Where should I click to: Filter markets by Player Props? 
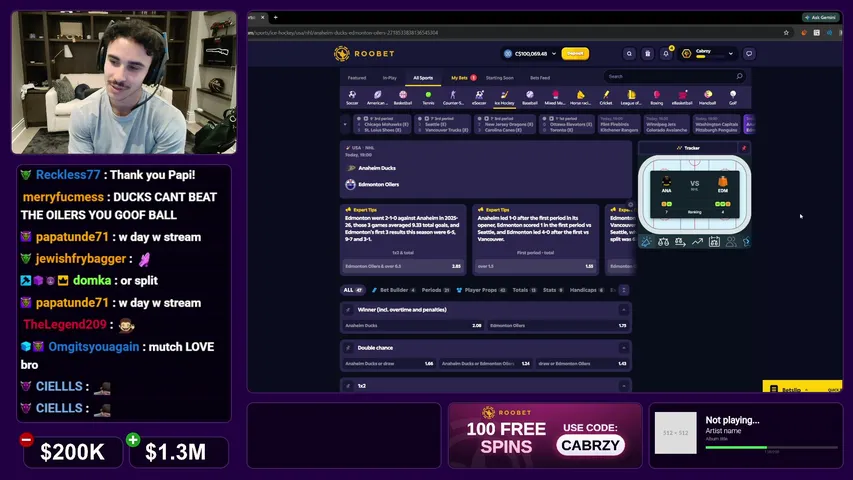point(481,290)
